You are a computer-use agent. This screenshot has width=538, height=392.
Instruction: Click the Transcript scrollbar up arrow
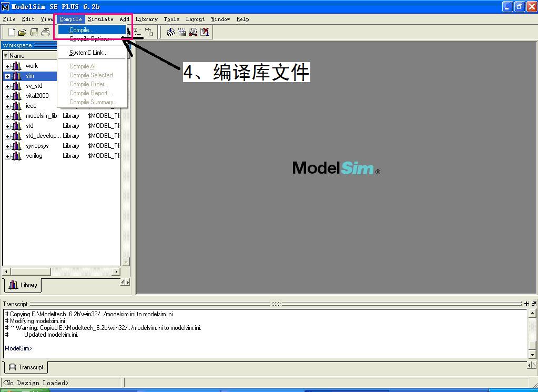click(x=532, y=313)
